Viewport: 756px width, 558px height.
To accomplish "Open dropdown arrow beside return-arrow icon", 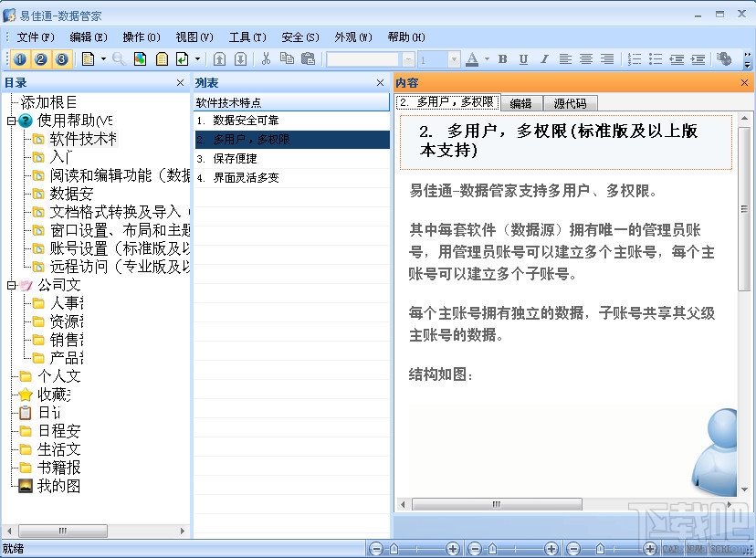I will click(x=198, y=59).
